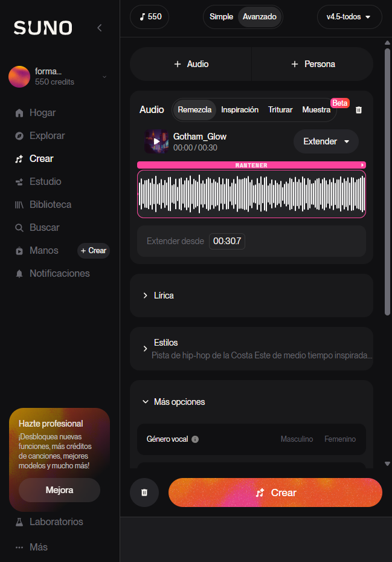Select Femenino vocal gender
Image resolution: width=392 pixels, height=562 pixels.
[340, 439]
